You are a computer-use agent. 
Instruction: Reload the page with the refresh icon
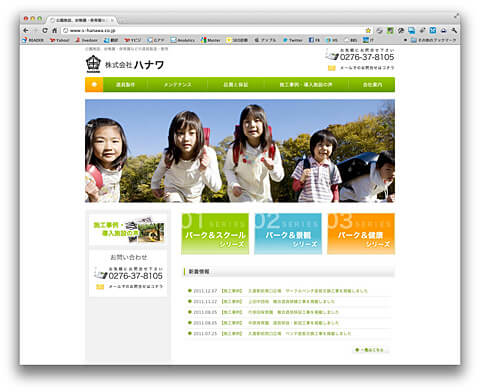pos(45,30)
